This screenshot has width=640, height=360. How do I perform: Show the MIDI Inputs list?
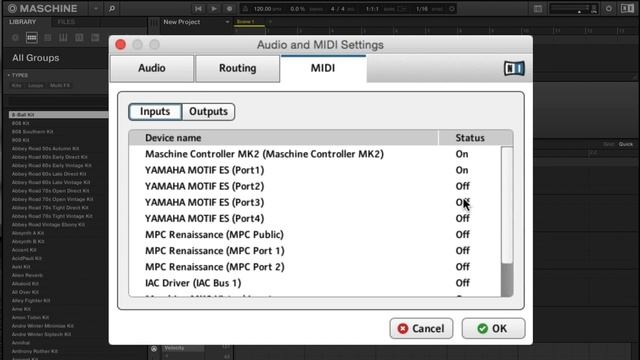click(155, 111)
